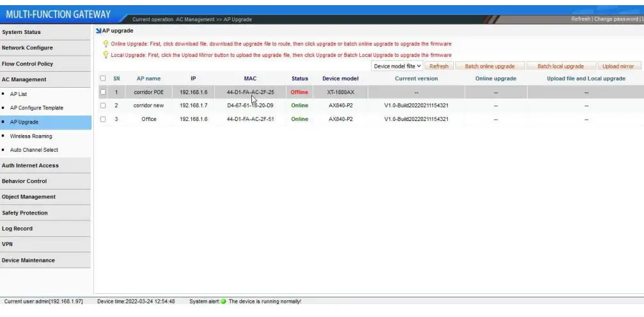Select AP Upgrade submenu item
This screenshot has height=317, width=644.
pos(45,122)
